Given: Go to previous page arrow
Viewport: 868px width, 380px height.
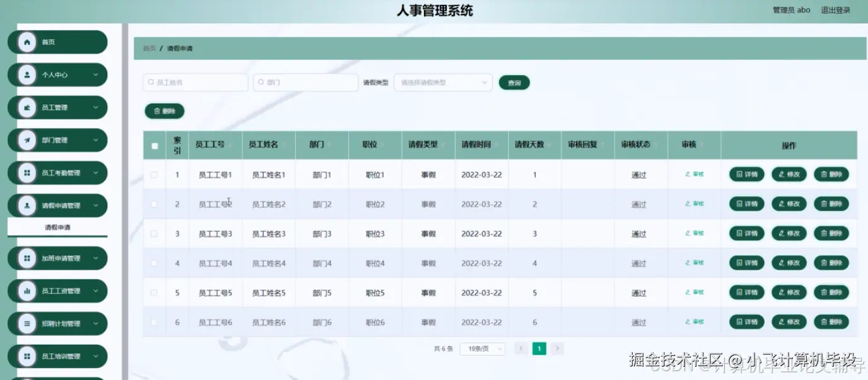Looking at the screenshot, I should coord(520,348).
